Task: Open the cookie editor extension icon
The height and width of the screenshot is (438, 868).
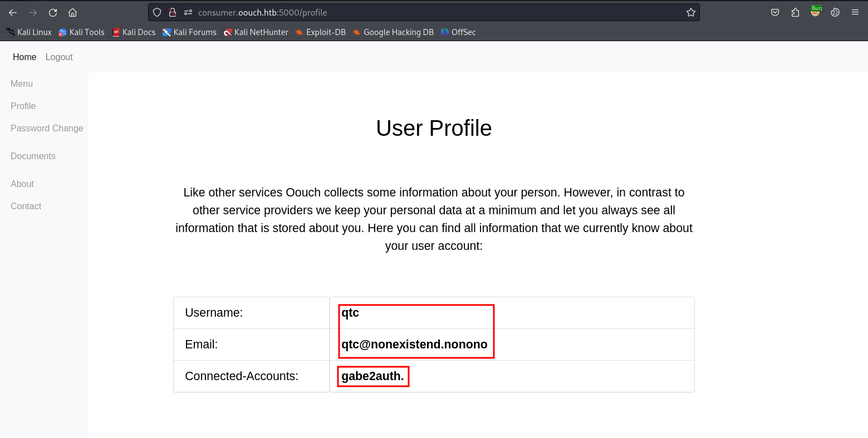Action: pos(835,12)
